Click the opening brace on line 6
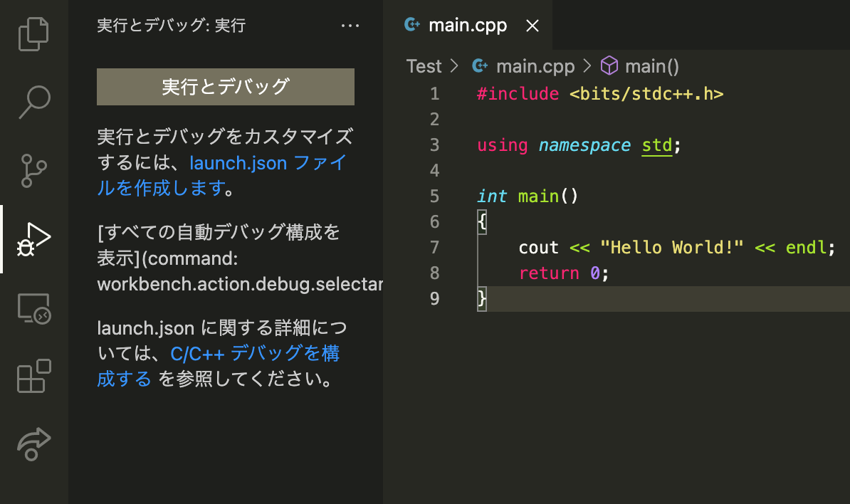The width and height of the screenshot is (850, 504). [x=482, y=222]
